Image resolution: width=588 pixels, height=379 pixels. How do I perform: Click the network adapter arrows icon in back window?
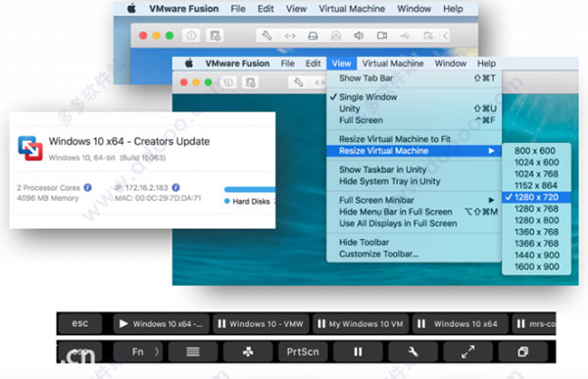point(290,36)
